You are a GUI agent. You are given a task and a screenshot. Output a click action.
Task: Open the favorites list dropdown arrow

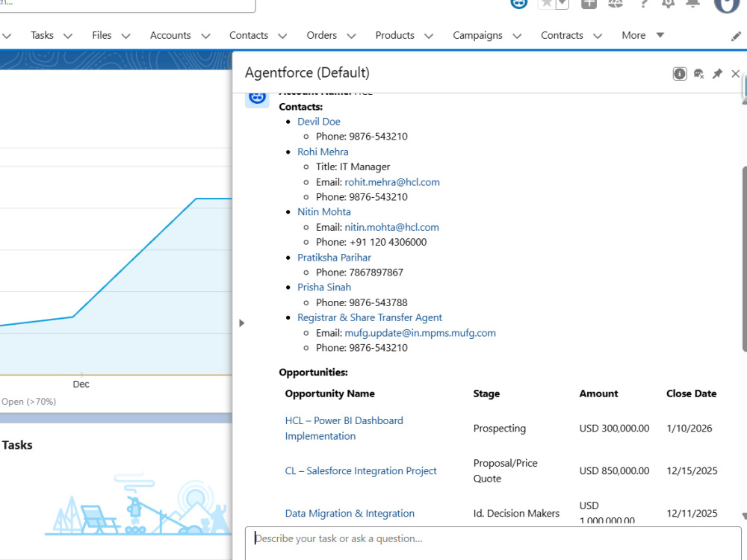pyautogui.click(x=562, y=4)
